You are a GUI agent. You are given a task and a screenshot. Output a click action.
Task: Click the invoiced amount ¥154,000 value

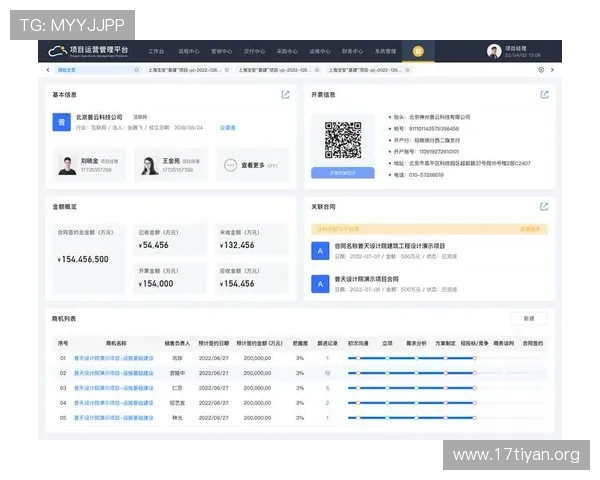pos(156,284)
